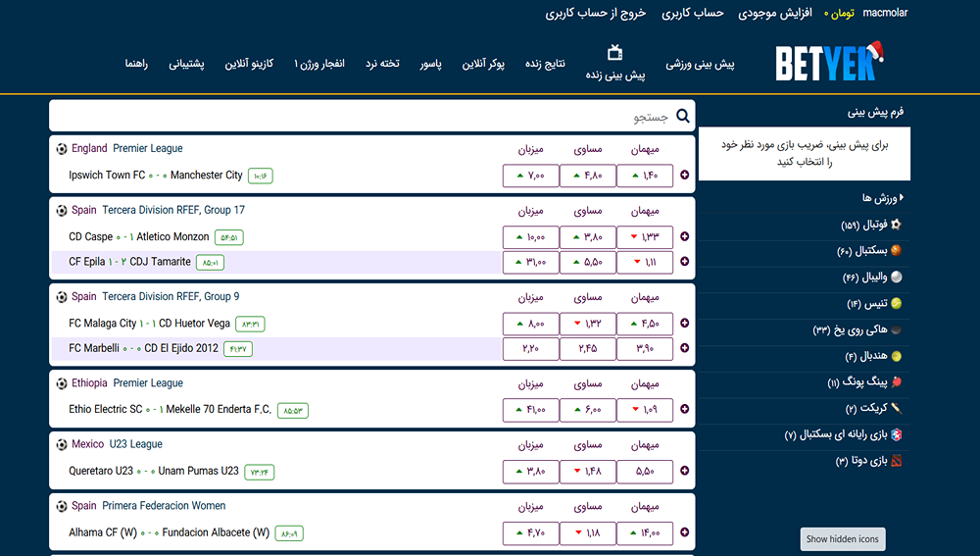980x556 pixels.
Task: Click soccer ball icon beside Ethiopia Premier League
Action: click(61, 383)
